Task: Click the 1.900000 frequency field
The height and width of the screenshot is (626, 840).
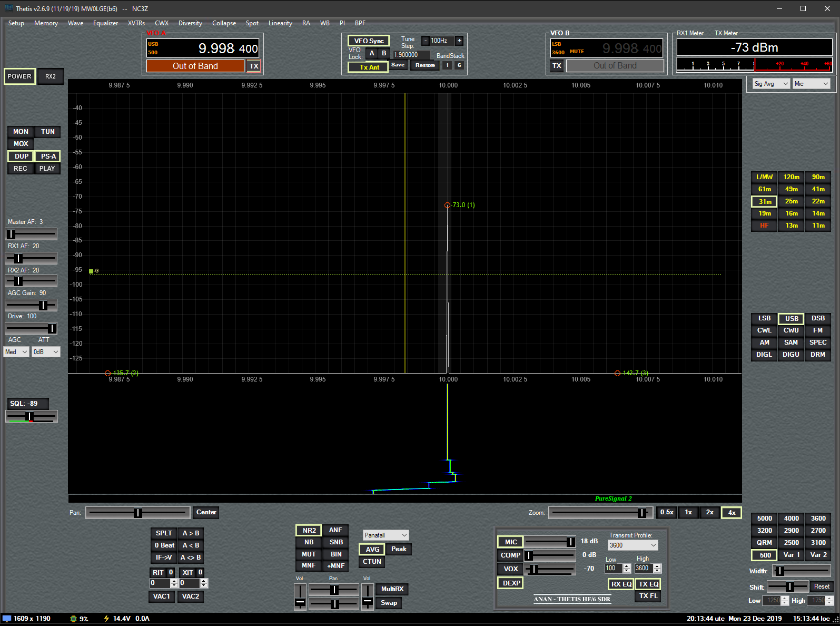Action: pyautogui.click(x=411, y=55)
